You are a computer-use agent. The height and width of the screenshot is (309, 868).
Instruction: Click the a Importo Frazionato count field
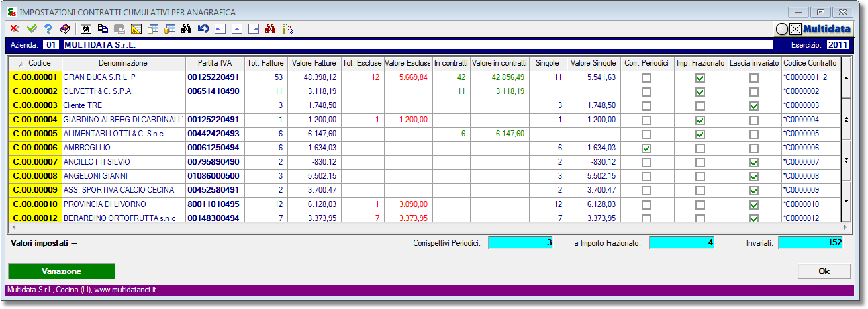681,242
